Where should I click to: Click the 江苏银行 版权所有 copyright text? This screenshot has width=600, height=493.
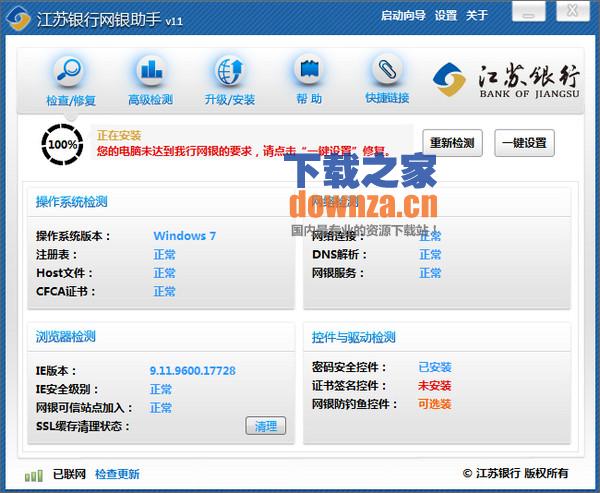[x=515, y=473]
